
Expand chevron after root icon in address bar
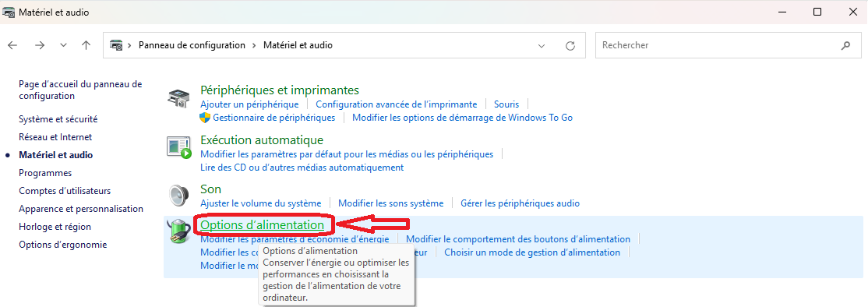(130, 45)
